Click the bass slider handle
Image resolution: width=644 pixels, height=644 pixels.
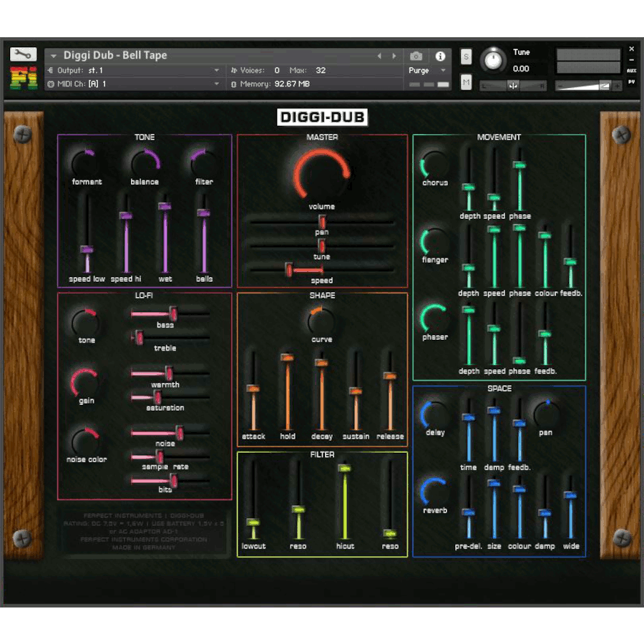point(173,314)
